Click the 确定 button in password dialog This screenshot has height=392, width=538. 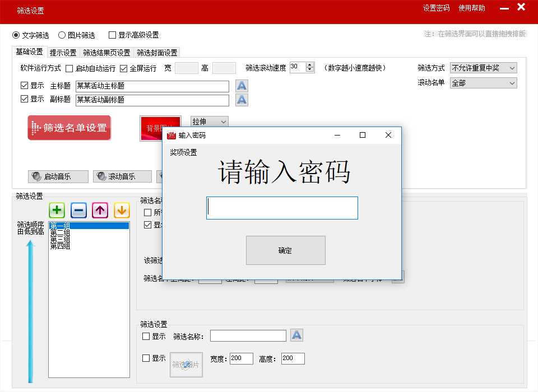pyautogui.click(x=285, y=250)
